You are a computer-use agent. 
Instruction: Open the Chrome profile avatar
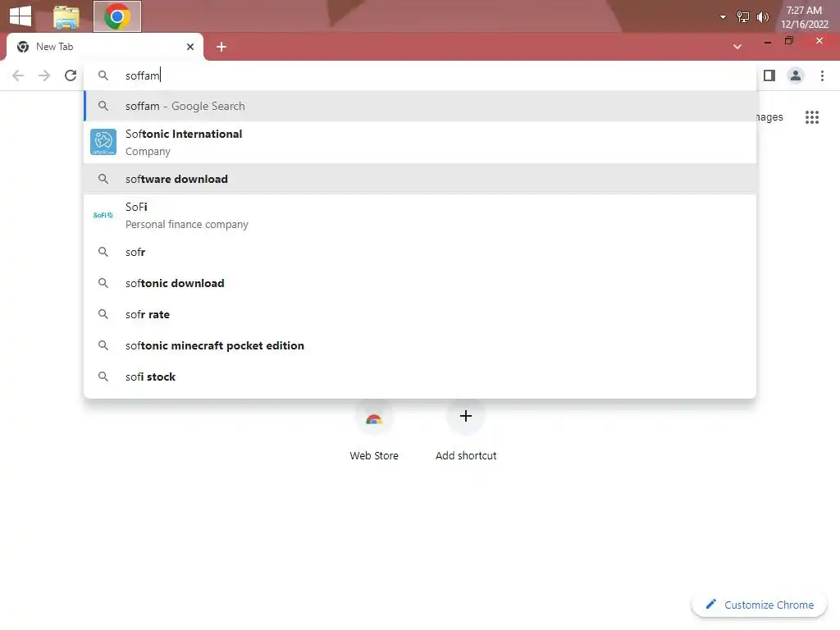tap(796, 75)
